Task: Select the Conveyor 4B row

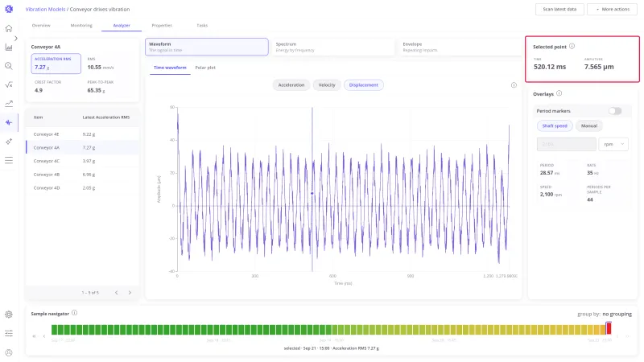Action: (83, 175)
